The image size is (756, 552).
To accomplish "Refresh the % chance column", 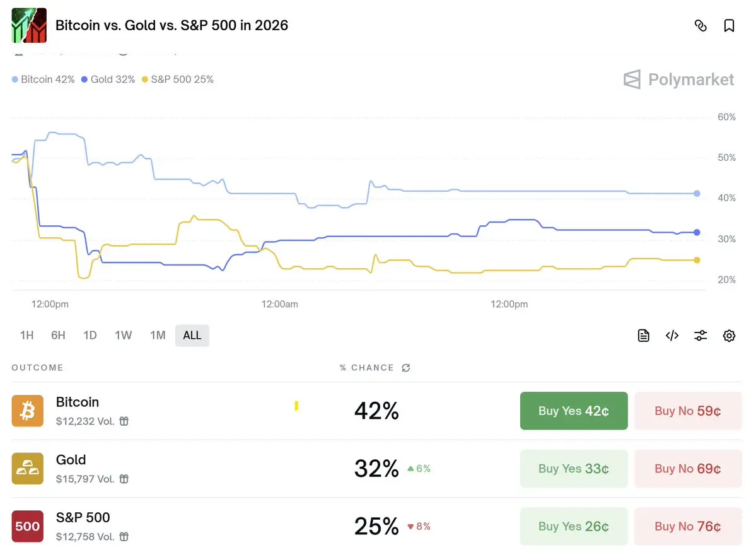I will pyautogui.click(x=406, y=368).
